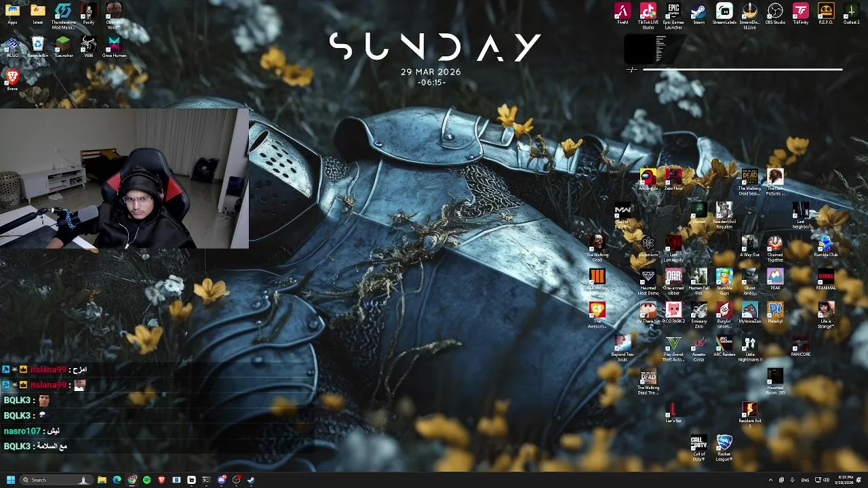The height and width of the screenshot is (488, 868).
Task: Select the StreamLabels icon
Action: [x=724, y=14]
